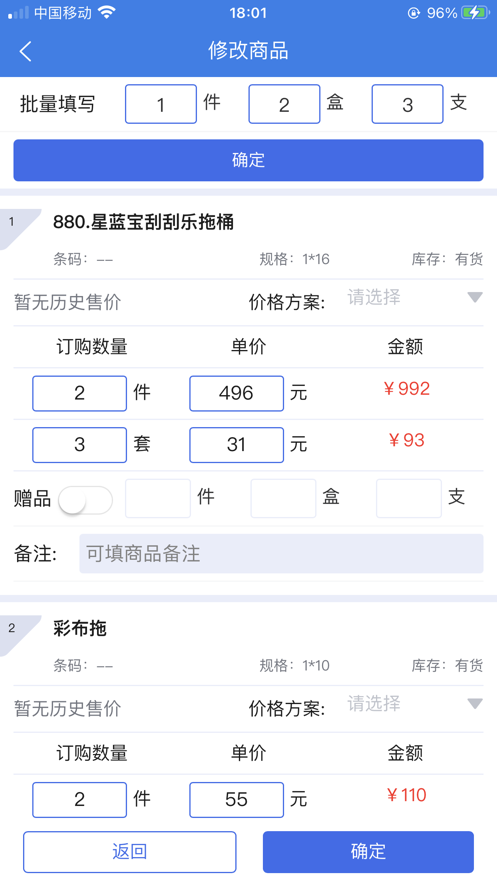Image resolution: width=497 pixels, height=883 pixels.
Task: Open 价格方案 dropdown for 彩布拖
Action: 415,703
